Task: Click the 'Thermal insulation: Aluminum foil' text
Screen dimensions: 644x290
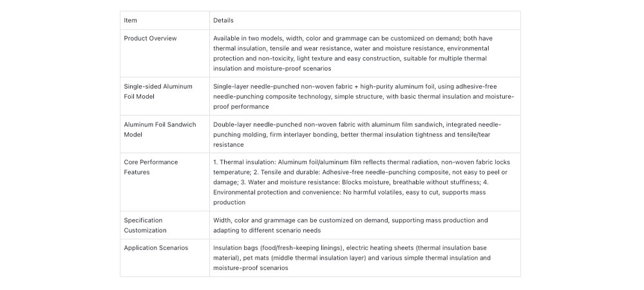Action: pyautogui.click(x=272, y=162)
